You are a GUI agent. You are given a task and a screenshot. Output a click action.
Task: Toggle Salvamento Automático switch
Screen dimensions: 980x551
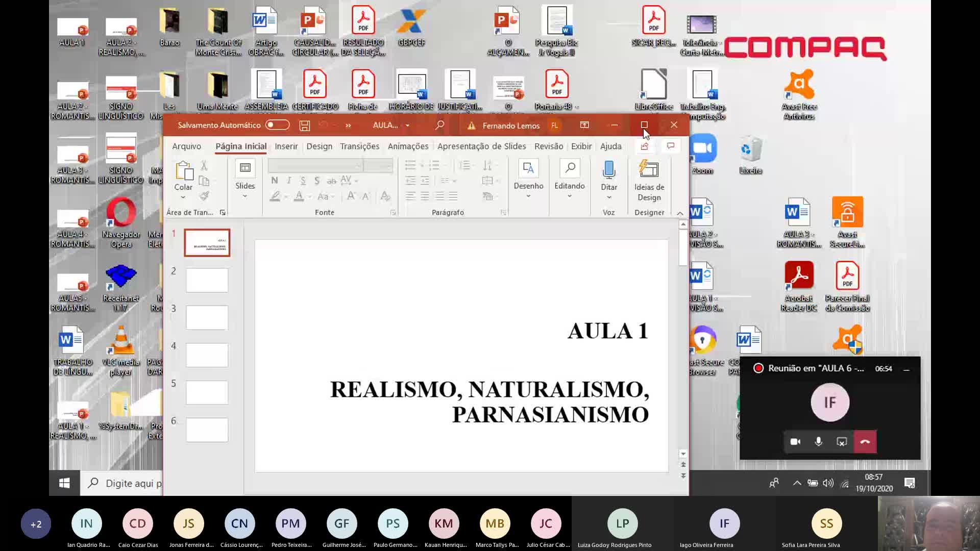click(x=277, y=125)
